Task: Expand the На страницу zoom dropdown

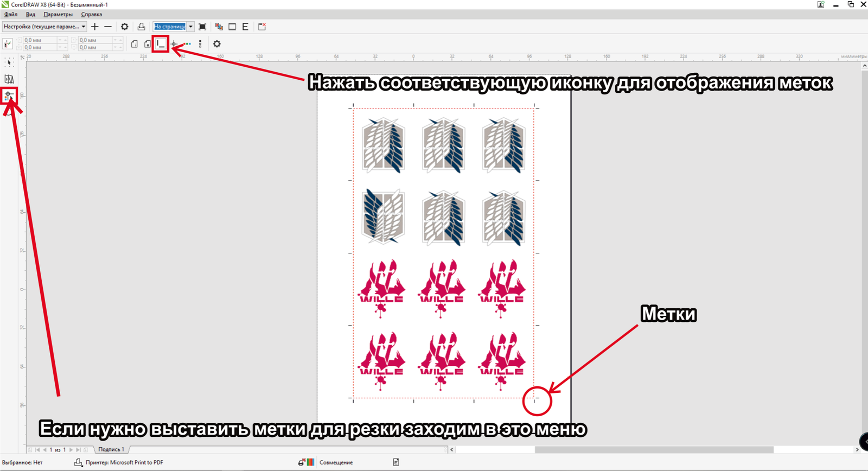Action: pos(190,27)
